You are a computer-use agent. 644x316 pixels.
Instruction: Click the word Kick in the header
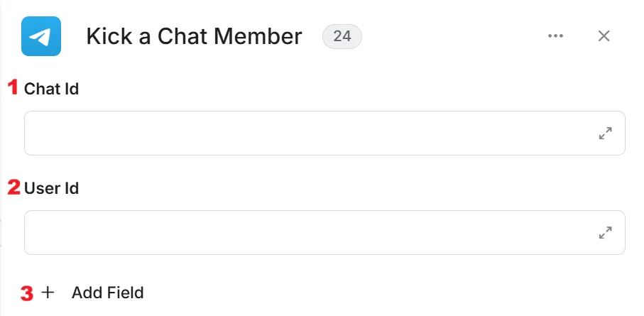109,37
